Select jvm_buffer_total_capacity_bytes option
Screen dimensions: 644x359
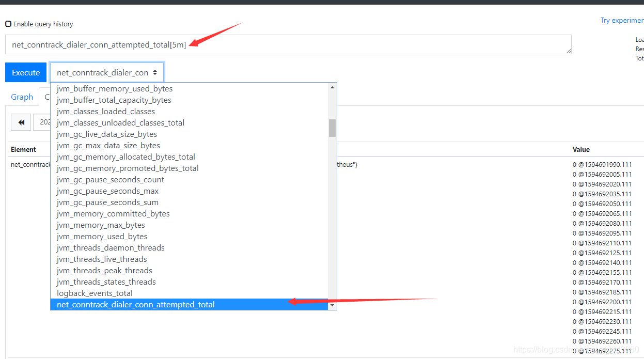[190, 100]
